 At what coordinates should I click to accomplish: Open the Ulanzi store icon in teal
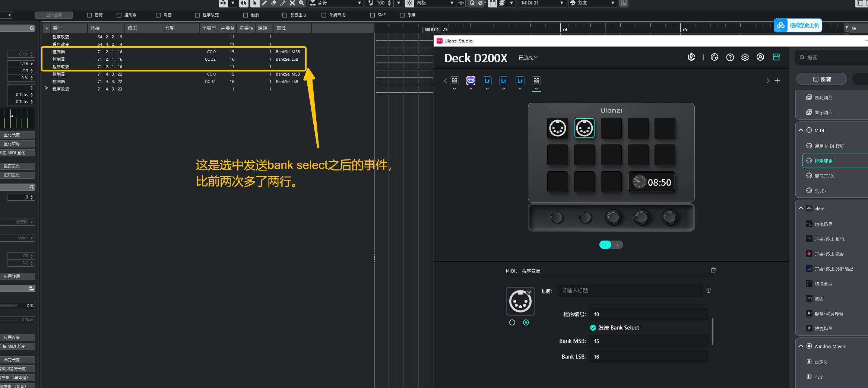point(776,57)
